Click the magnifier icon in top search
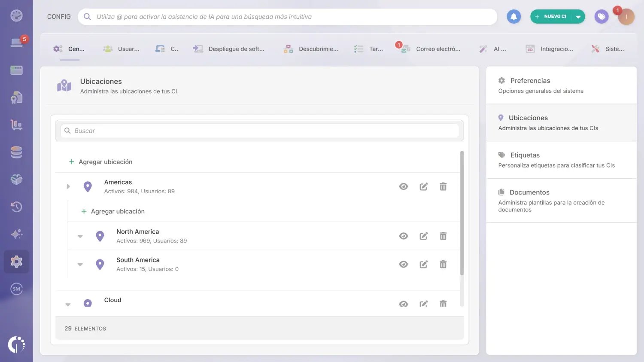This screenshot has width=644, height=362. tap(87, 17)
